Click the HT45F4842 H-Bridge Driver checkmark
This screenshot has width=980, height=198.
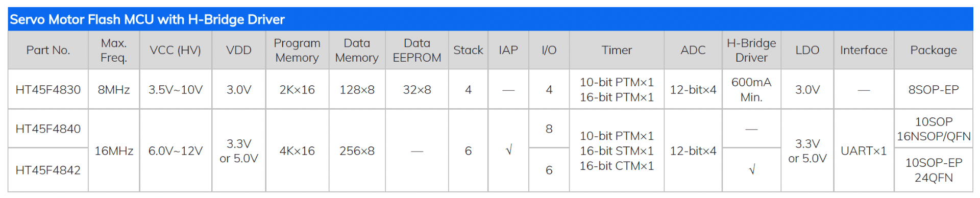(751, 170)
